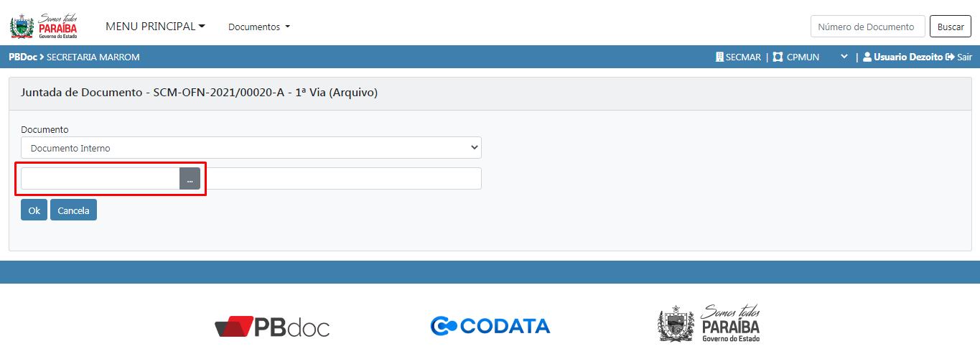
Task: Click the Paraíba government logo in header
Action: (44, 26)
